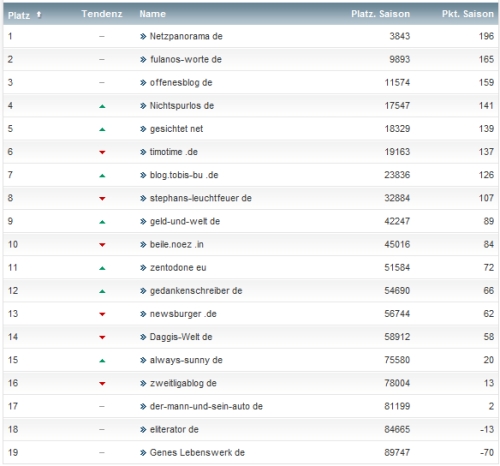Open the der-mann-und-sein-auto de link

(206, 406)
